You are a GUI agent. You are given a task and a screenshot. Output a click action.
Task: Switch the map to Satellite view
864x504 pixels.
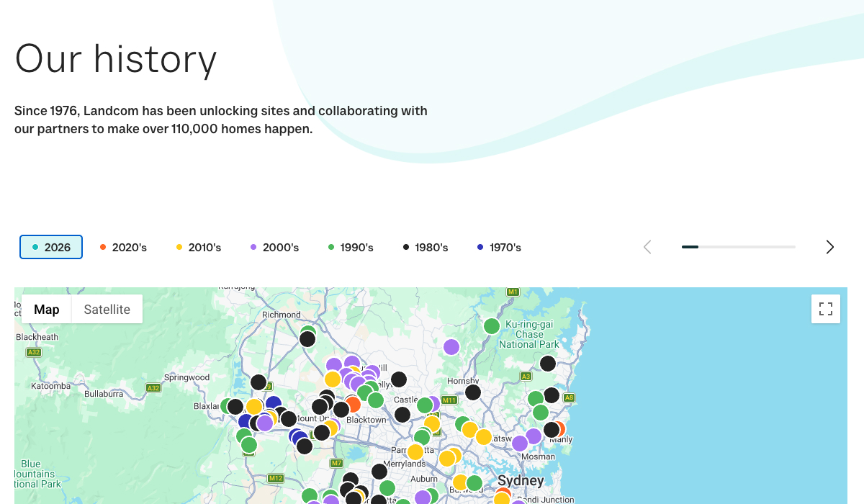pyautogui.click(x=107, y=310)
